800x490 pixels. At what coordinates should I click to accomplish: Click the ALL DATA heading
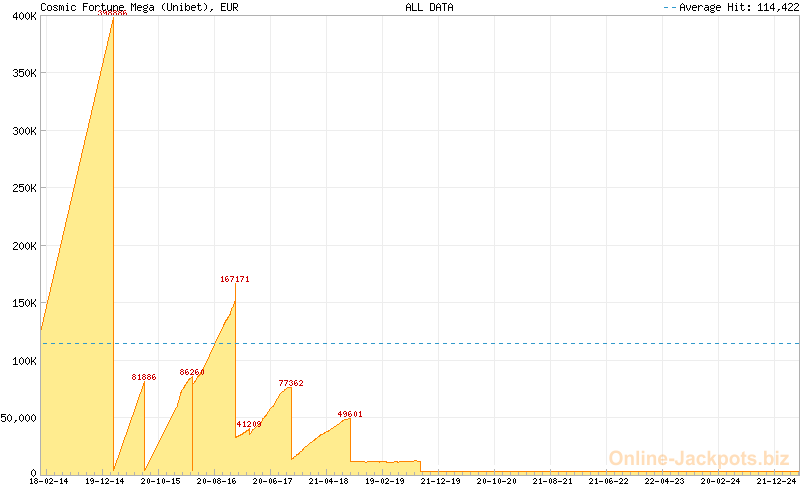click(429, 7)
